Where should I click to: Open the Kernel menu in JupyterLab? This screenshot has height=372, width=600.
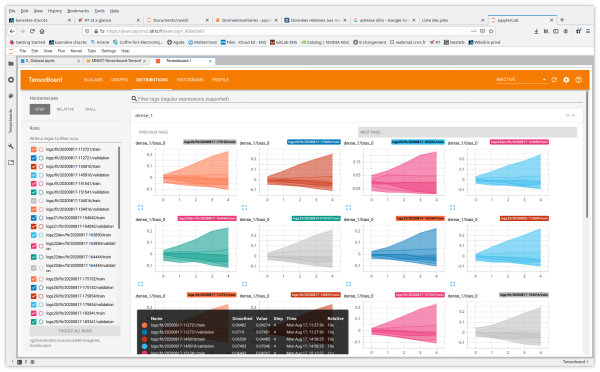pyautogui.click(x=76, y=51)
